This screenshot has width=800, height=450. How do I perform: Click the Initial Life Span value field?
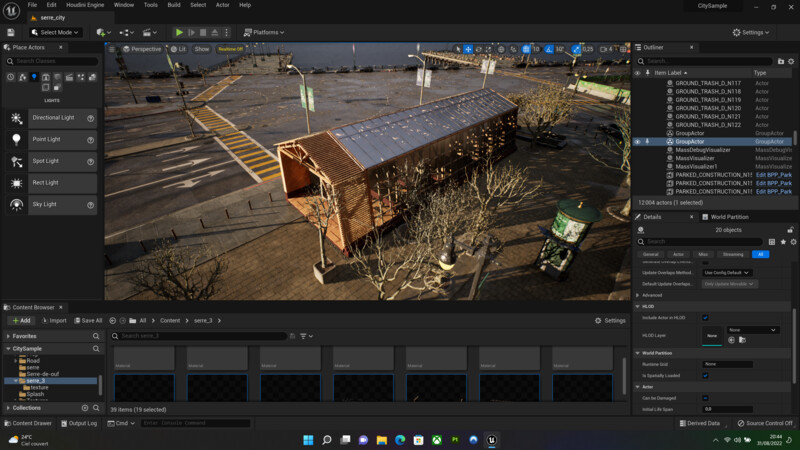[x=728, y=409]
